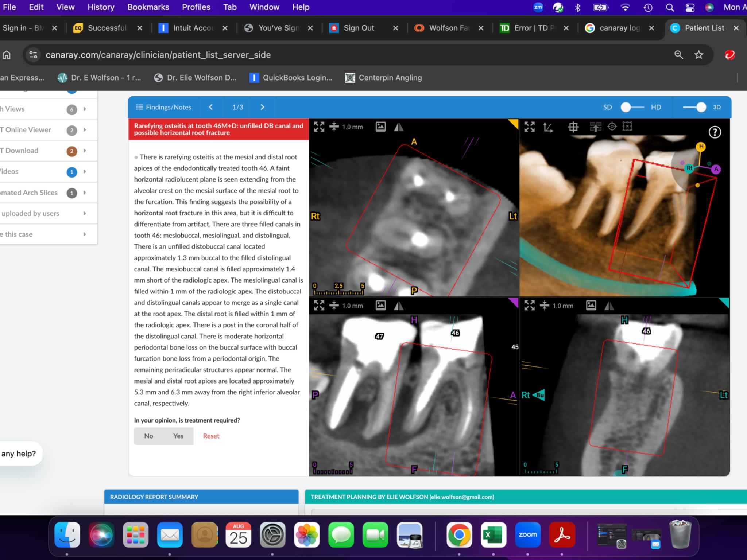The image size is (747, 560).
Task: Click the browser address bar URL
Action: coord(158,55)
